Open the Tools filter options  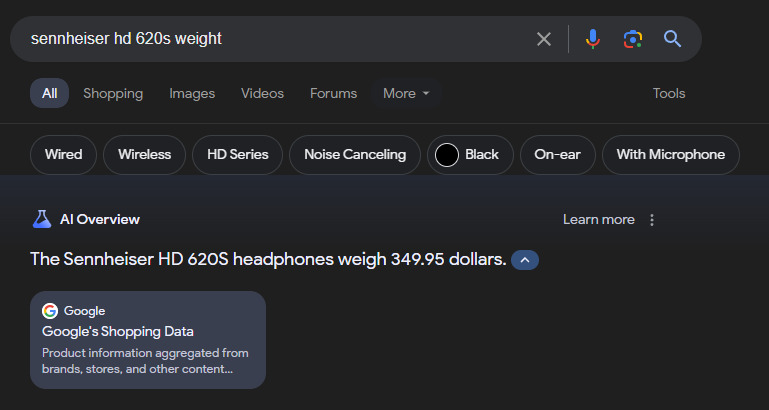pyautogui.click(x=669, y=93)
